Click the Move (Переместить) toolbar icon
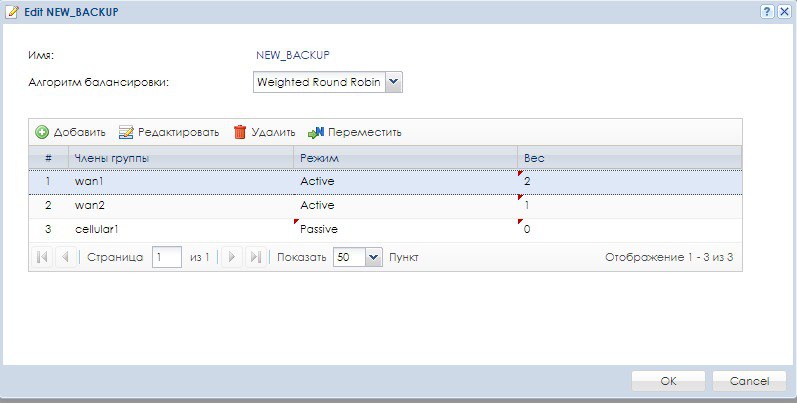797x403 pixels. click(x=316, y=132)
